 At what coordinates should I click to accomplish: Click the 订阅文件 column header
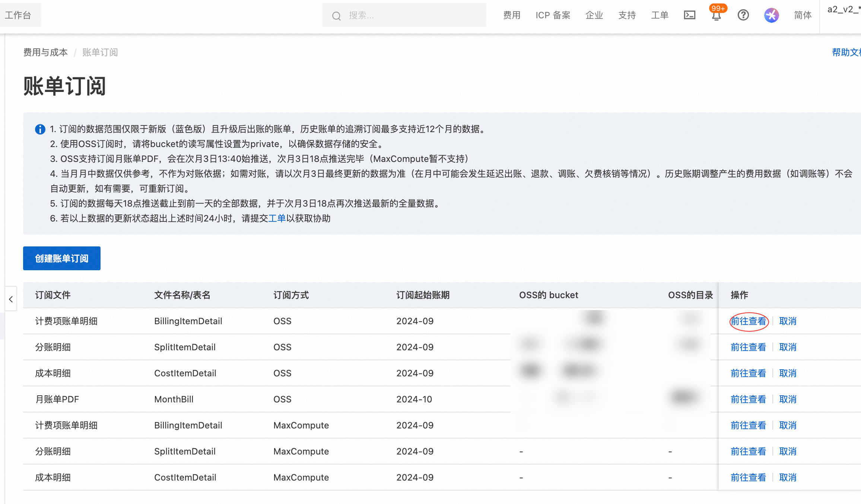tap(53, 295)
